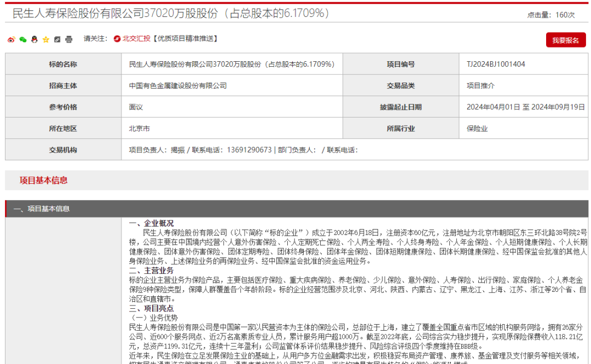Print the page with printer icon
591x364 pixels.
[x=69, y=39]
